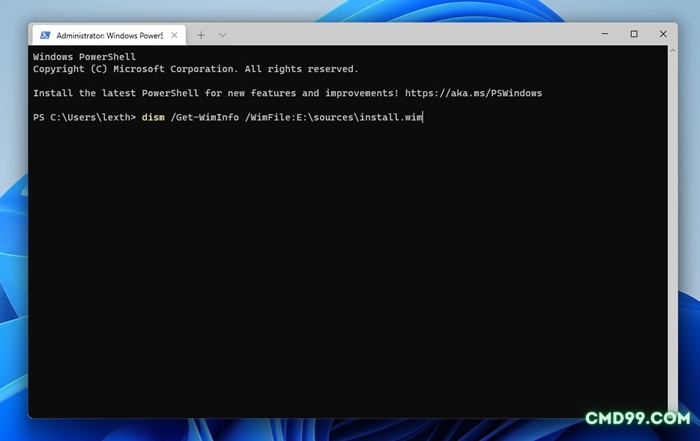Viewport: 700px width, 441px height.
Task: Close the terminal window
Action: 663,34
